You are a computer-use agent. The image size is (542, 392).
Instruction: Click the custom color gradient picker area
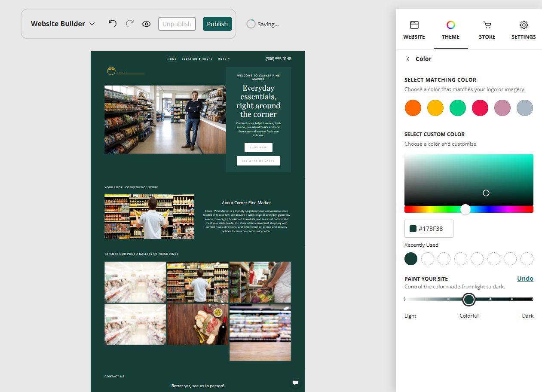click(469, 180)
